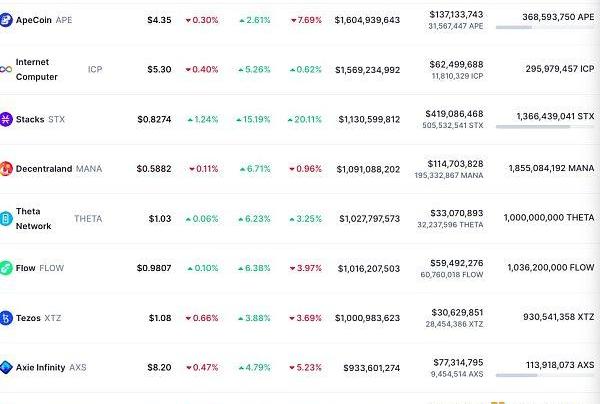This screenshot has height=404, width=600.
Task: Click Stacks 24h volume $419,086,468
Action: (x=455, y=113)
